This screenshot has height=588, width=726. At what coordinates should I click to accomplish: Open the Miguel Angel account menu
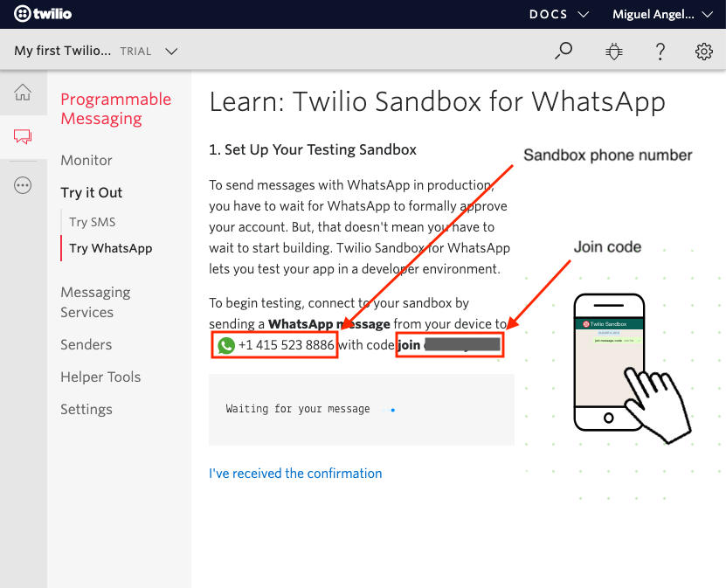pyautogui.click(x=662, y=14)
